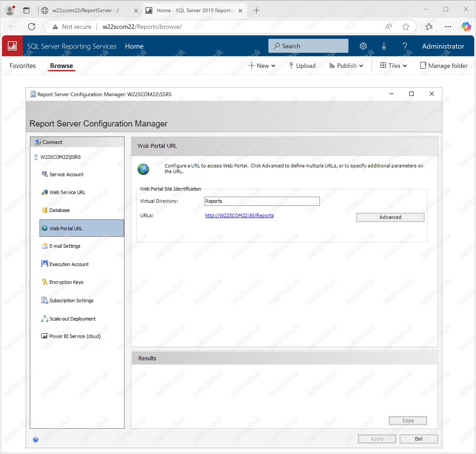
Task: Click the SQL Server Reporting Services title
Action: (x=72, y=46)
